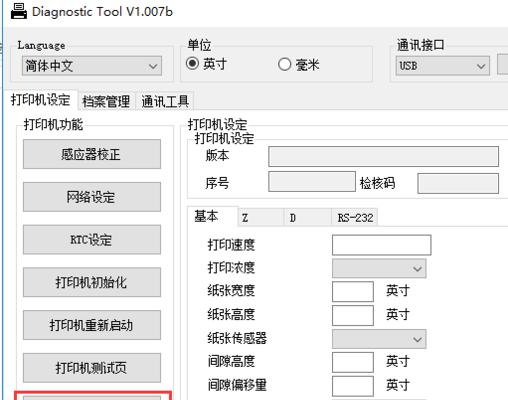Click the 打印速度 input field
This screenshot has width=508, height=400.
(382, 245)
